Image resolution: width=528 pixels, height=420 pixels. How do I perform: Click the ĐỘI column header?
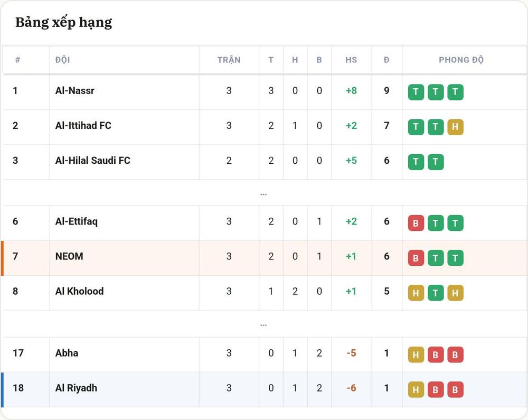(x=63, y=60)
